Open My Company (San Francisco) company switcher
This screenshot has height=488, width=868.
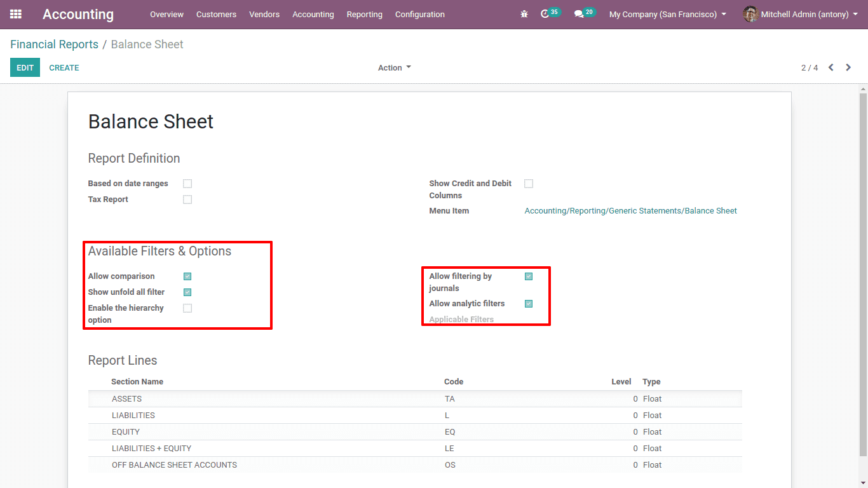tap(668, 14)
